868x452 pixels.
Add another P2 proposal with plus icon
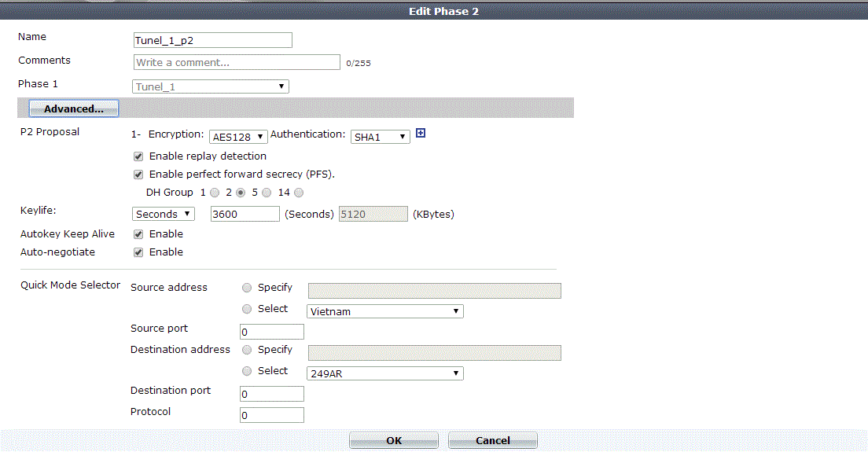pos(421,133)
